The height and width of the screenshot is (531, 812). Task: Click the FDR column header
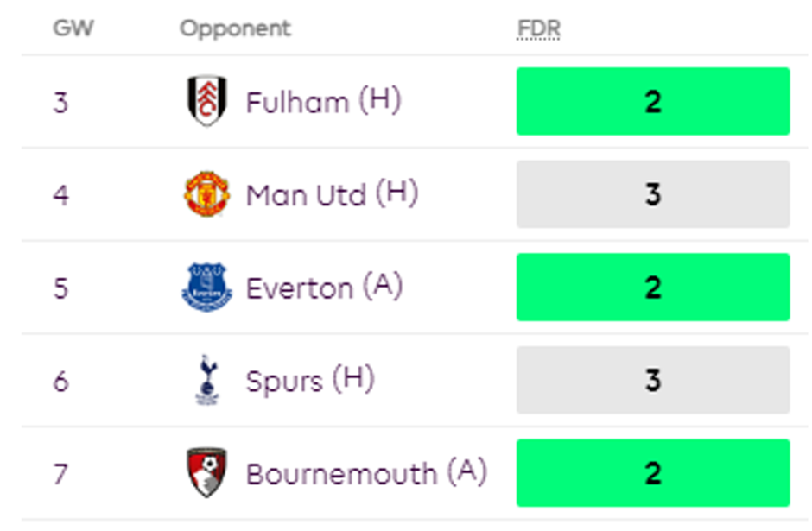539,28
